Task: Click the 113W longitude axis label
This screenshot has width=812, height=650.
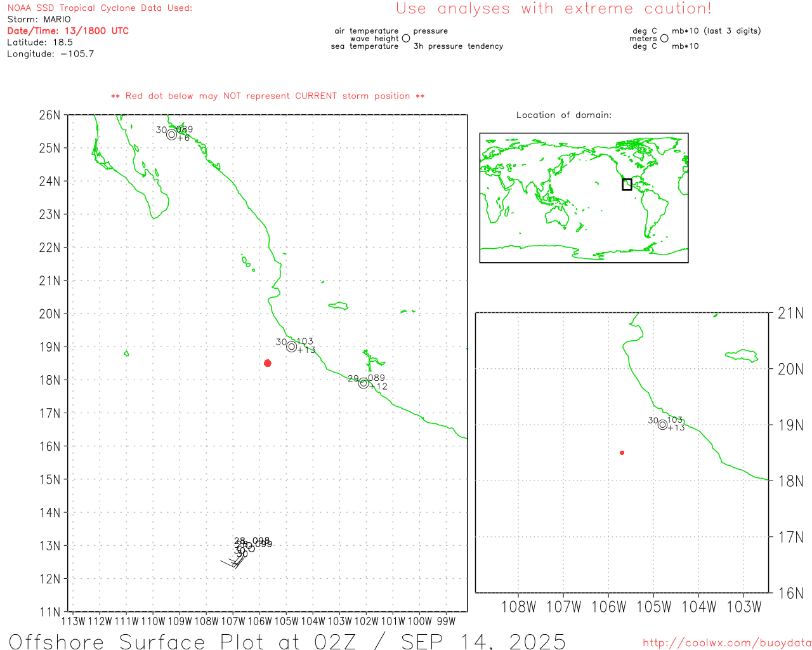Action: pos(74,621)
